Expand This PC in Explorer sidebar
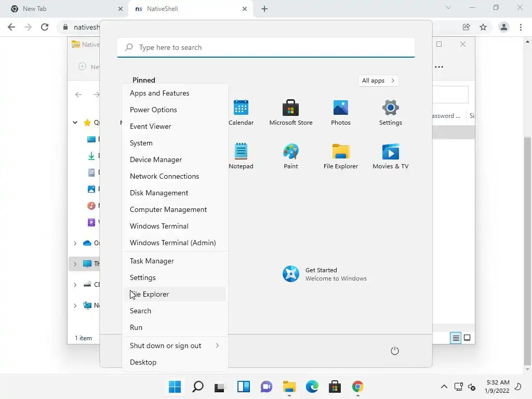The height and width of the screenshot is (399, 532). coord(75,264)
